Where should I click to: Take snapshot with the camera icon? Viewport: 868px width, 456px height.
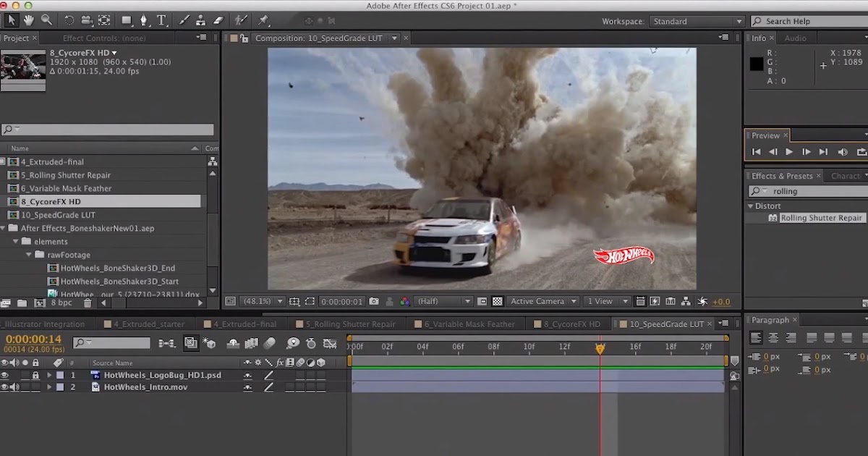click(x=374, y=301)
